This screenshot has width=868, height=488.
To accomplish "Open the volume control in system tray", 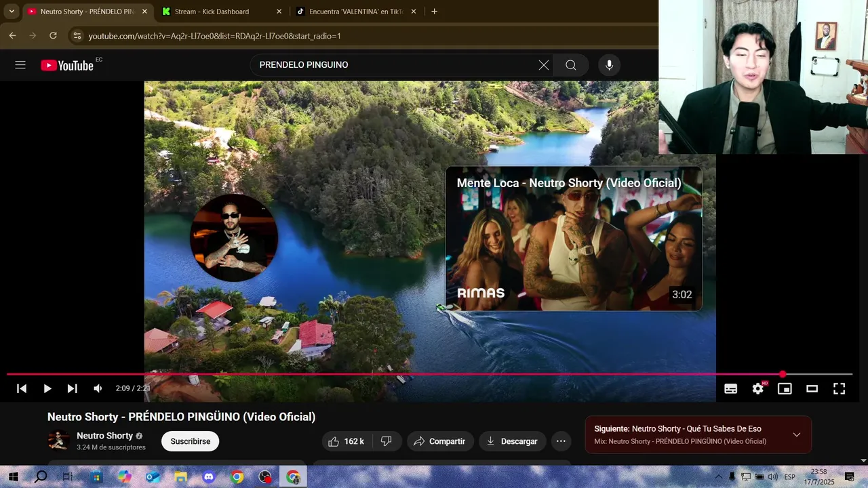I will [773, 477].
